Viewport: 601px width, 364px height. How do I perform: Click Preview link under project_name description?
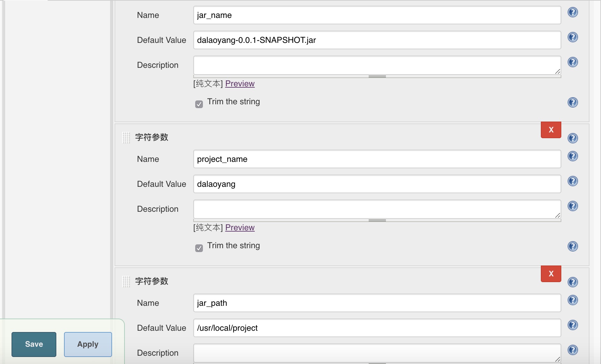click(x=240, y=227)
